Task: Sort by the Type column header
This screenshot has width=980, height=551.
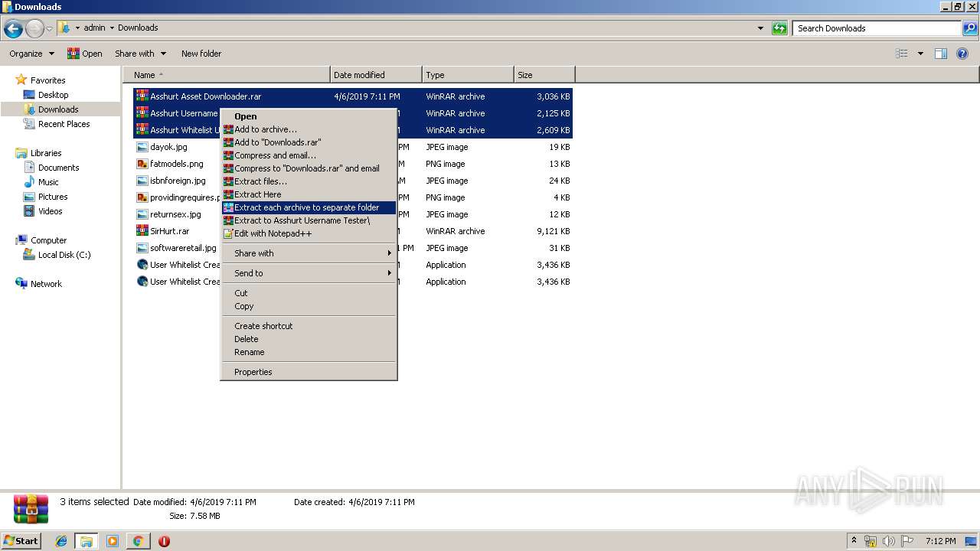Action: click(468, 75)
